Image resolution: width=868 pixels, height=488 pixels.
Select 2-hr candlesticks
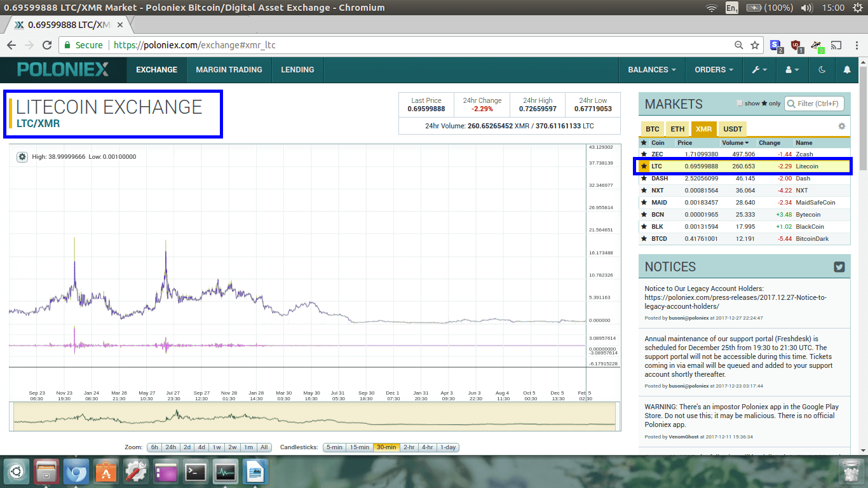coord(409,447)
